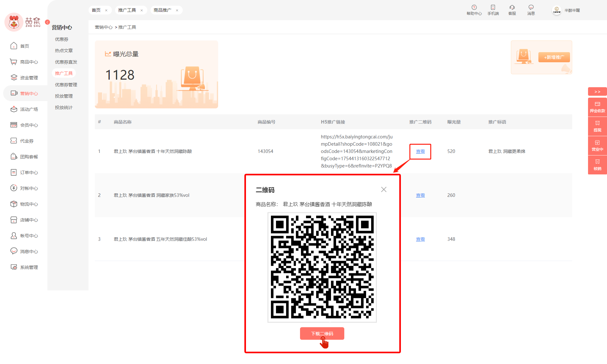This screenshot has height=364, width=607.
Task: Click the 哲鼠 logo
Action: [x=23, y=22]
